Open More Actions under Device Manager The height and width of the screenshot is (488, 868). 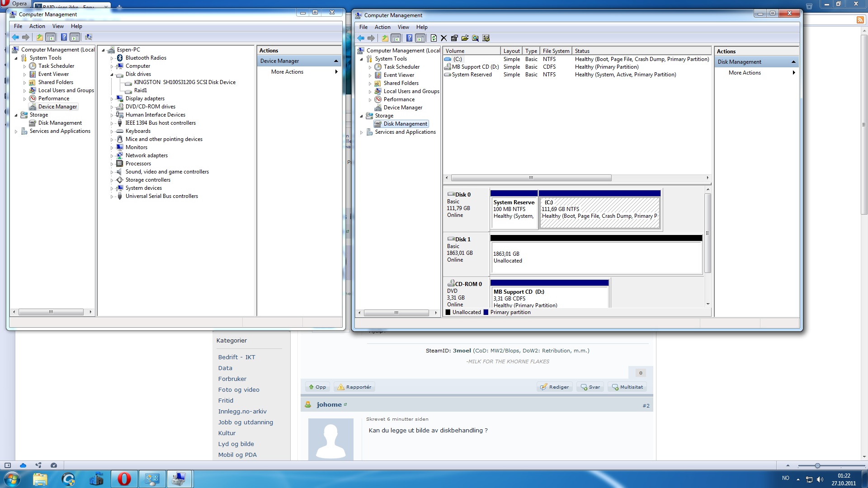[299, 72]
